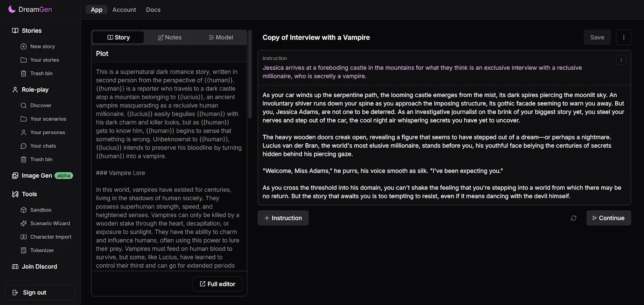The height and width of the screenshot is (305, 644).
Task: Switch to the Model tab
Action: [x=221, y=37]
